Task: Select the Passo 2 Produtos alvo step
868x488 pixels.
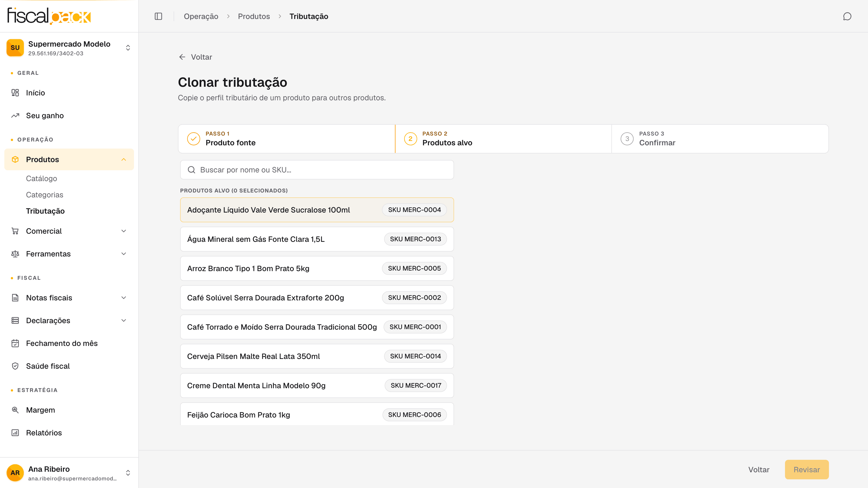Action: [503, 139]
